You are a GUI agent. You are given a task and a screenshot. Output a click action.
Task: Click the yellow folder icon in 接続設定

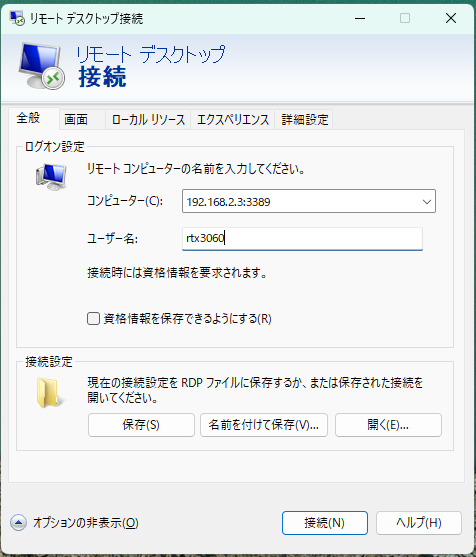pyautogui.click(x=50, y=393)
